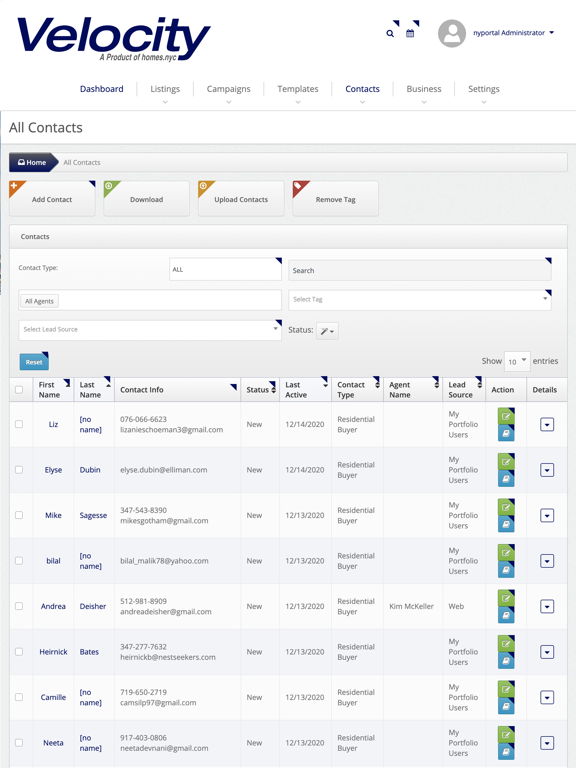Select the checkbox next to Camille
576x768 pixels.
(x=19, y=696)
